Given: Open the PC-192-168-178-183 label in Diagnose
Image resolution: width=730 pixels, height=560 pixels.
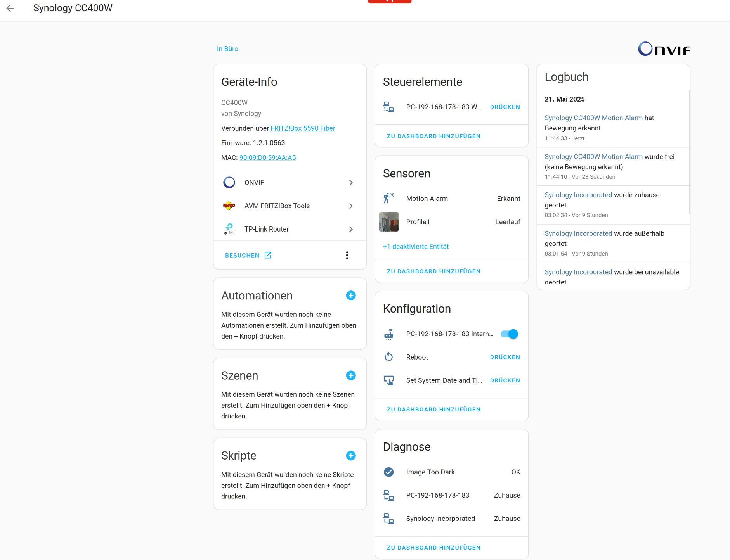Looking at the screenshot, I should pyautogui.click(x=438, y=495).
